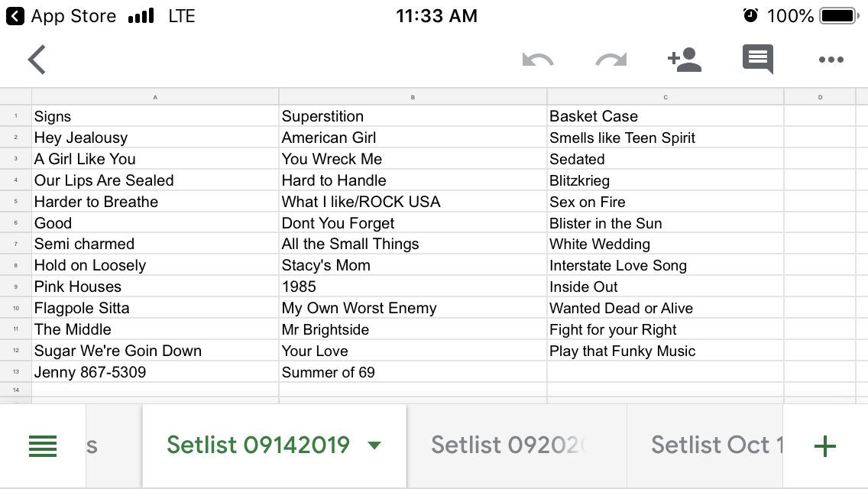Add a new sheet with plus icon
Image resolution: width=868 pixels, height=489 pixels.
click(824, 445)
